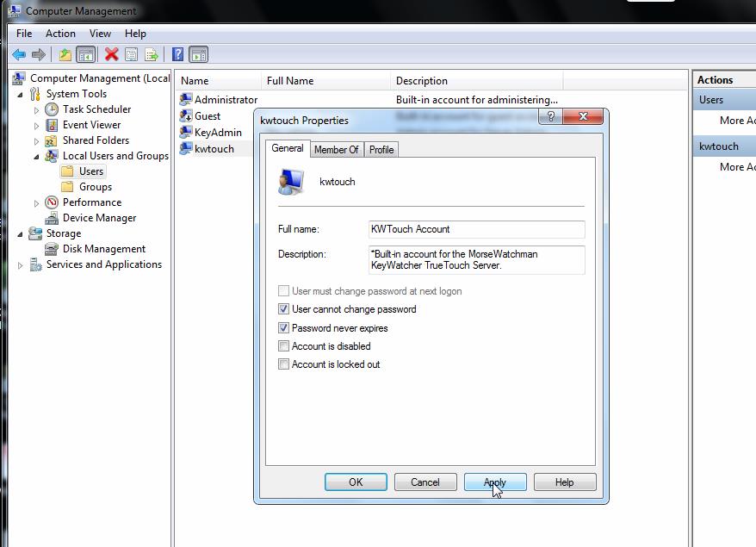756x547 pixels.
Task: Uncheck Password never expires
Action: click(x=284, y=328)
